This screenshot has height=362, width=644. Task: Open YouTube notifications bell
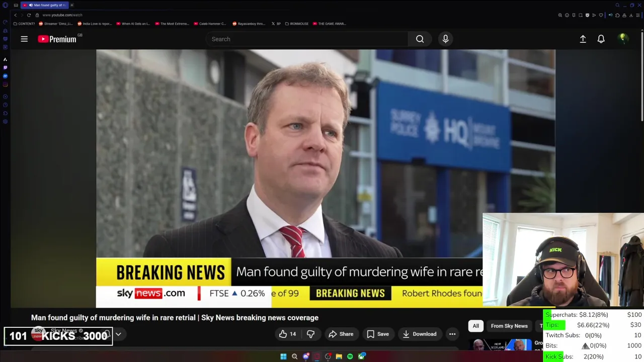(601, 39)
